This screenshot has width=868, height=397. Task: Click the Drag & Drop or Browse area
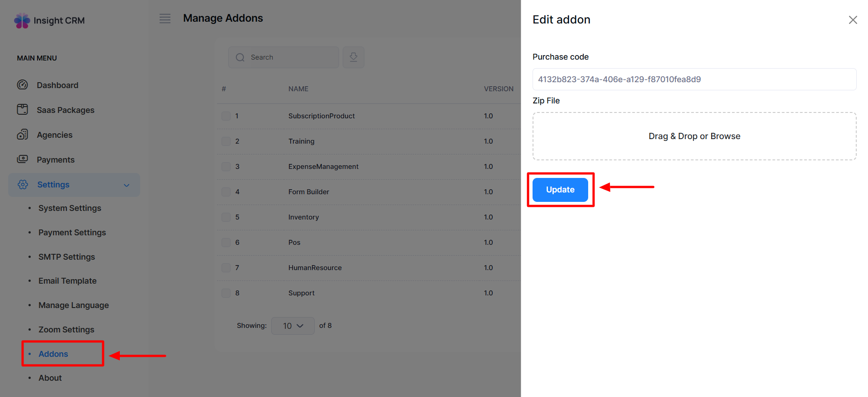click(x=694, y=136)
